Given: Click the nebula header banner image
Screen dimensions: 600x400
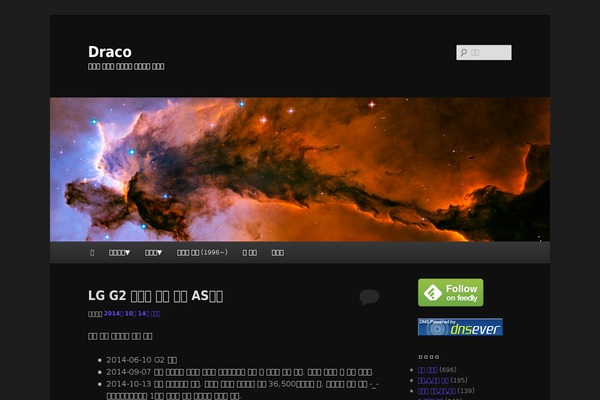Looking at the screenshot, I should (300, 169).
